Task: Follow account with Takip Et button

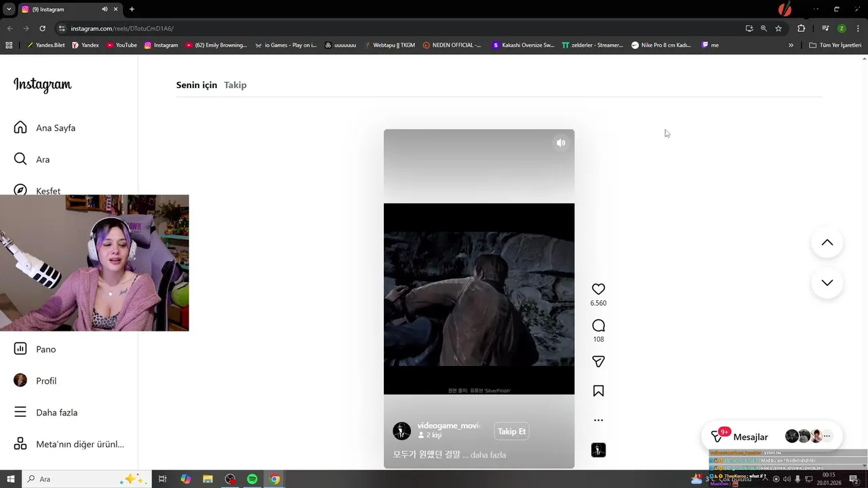Action: tap(511, 431)
